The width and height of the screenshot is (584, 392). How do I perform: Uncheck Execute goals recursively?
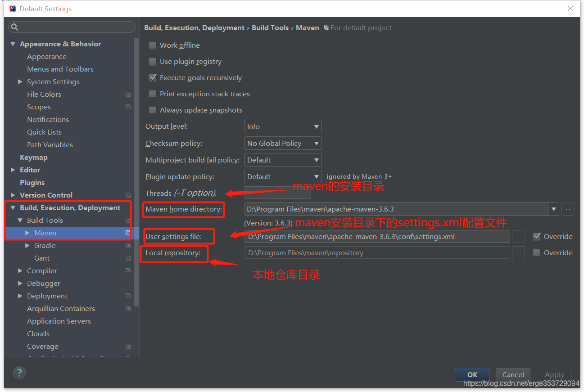click(153, 77)
